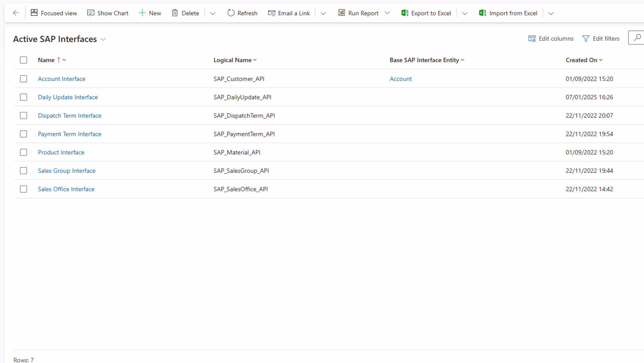644x363 pixels.
Task: Open the Base SAP Interface Entity column menu
Action: pyautogui.click(x=427, y=60)
